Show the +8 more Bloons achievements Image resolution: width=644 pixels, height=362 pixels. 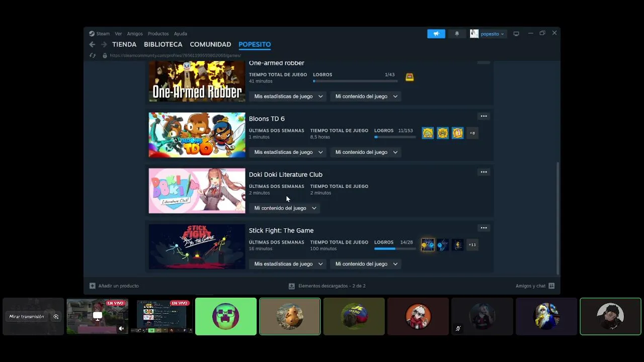472,133
